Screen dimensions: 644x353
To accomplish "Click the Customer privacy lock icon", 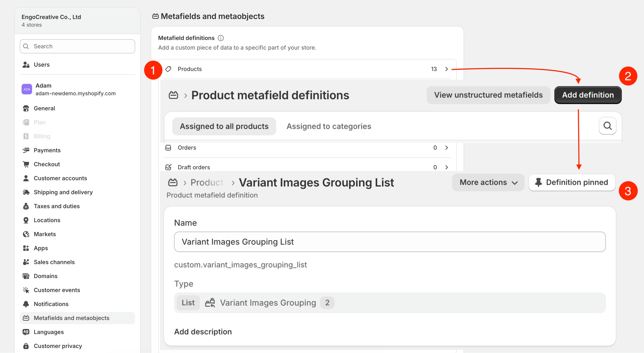I will click(26, 346).
